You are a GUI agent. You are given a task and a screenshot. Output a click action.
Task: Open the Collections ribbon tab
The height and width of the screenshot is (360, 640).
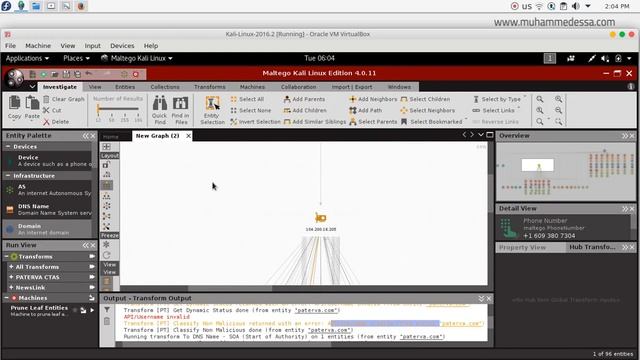tap(165, 87)
